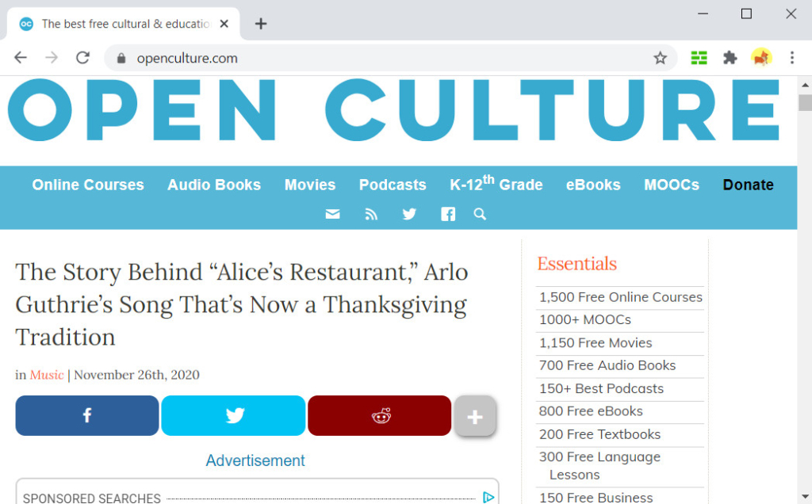
Task: Open the Chrome profile avatar
Action: [x=761, y=57]
